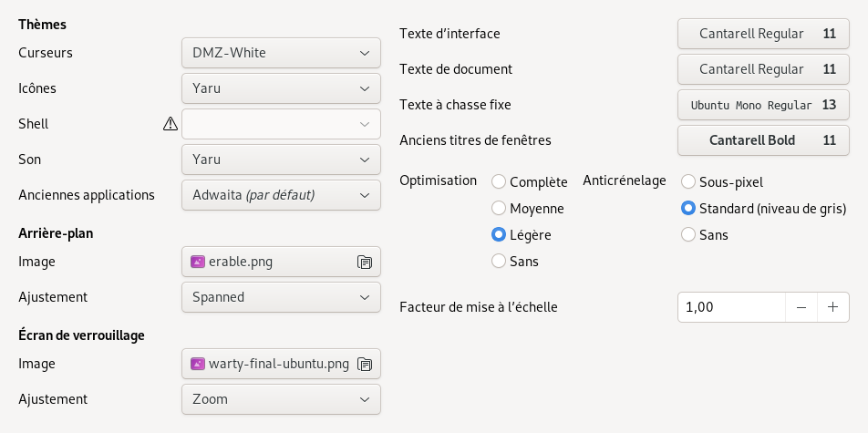Click the Ubuntu Mono Regular font button
Image resolution: width=868 pixels, height=433 pixels.
[x=763, y=105]
